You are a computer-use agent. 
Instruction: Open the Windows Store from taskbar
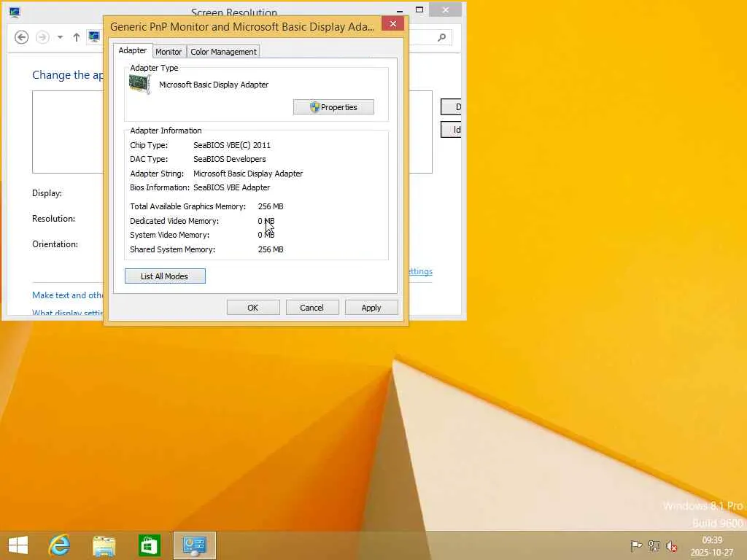[x=149, y=545]
